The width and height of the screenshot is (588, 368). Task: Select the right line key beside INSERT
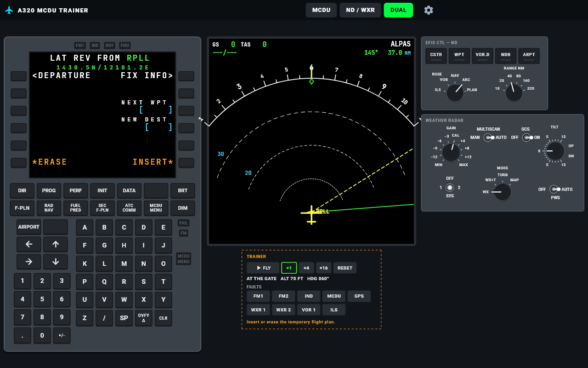[x=187, y=162]
